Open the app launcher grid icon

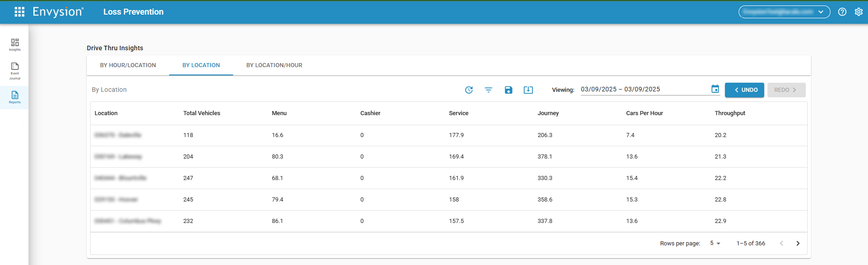coord(19,12)
